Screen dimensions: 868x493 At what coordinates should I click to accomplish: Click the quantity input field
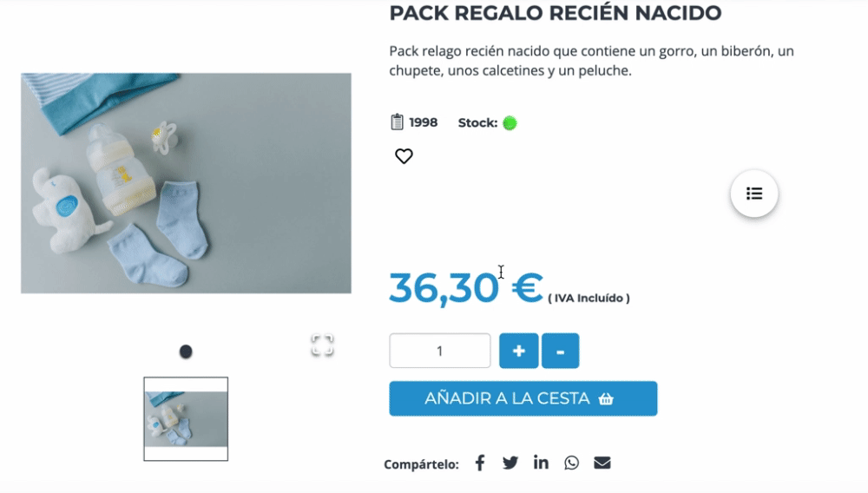(439, 351)
